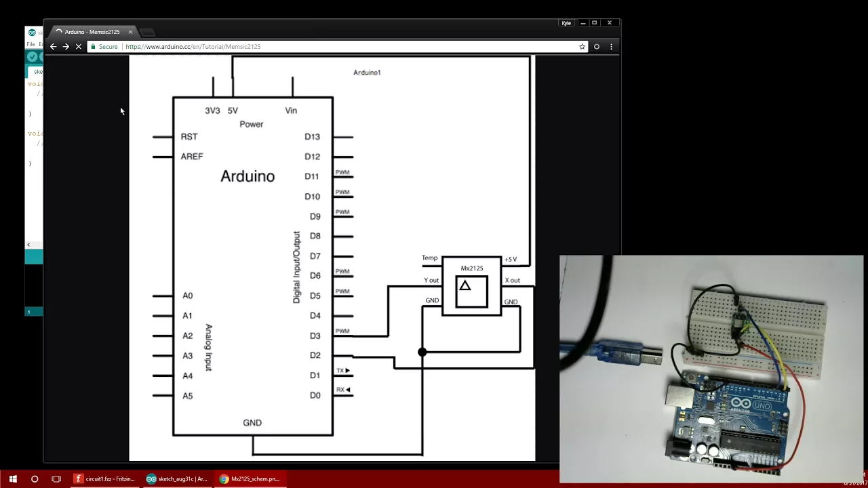Click the +5V label on Mx2125
The width and height of the screenshot is (868, 488).
511,259
